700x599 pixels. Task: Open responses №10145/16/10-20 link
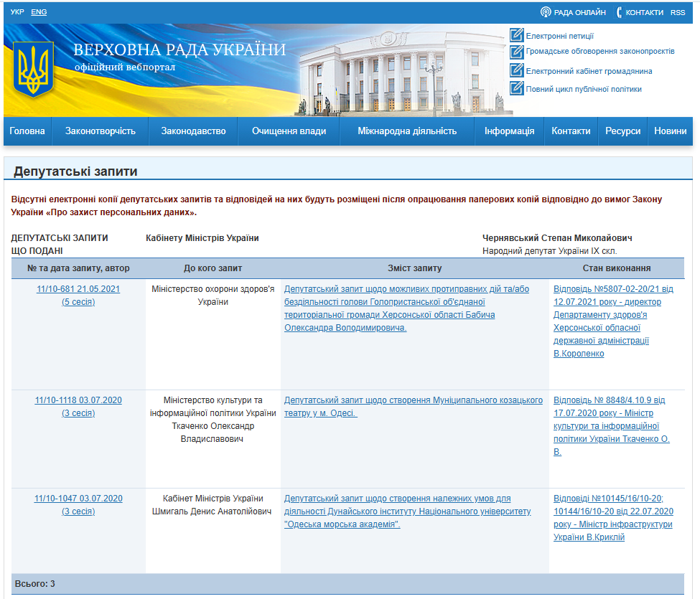pyautogui.click(x=613, y=518)
